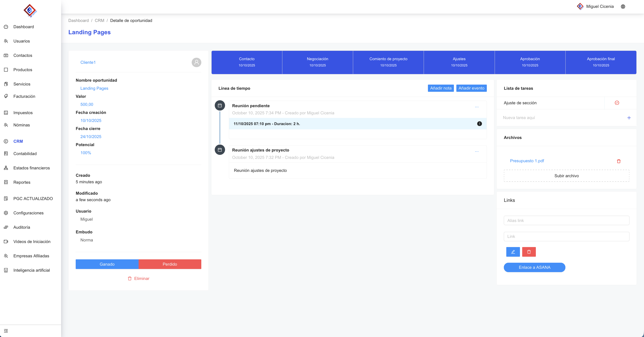Select the Negociación pipeline stage

(317, 62)
